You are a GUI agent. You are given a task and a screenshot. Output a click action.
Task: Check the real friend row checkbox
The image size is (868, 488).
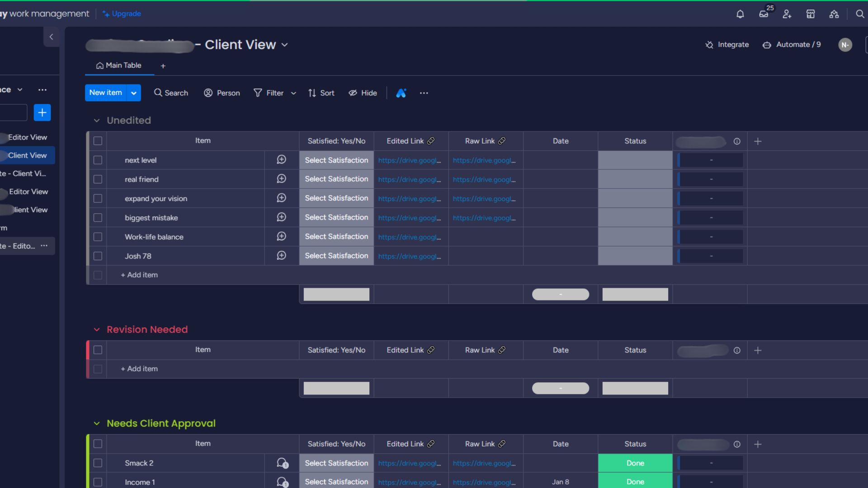click(x=98, y=179)
